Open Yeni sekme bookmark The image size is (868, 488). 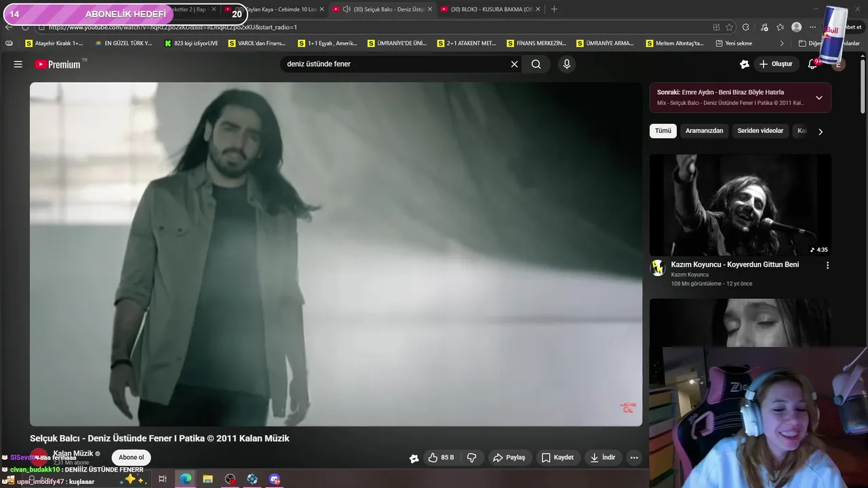pos(734,43)
